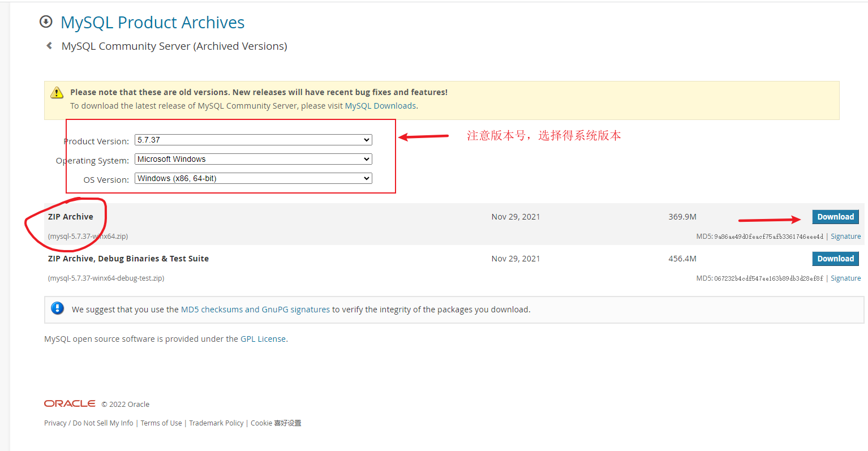868x451 pixels.
Task: Open the OS Version dropdown
Action: click(253, 178)
